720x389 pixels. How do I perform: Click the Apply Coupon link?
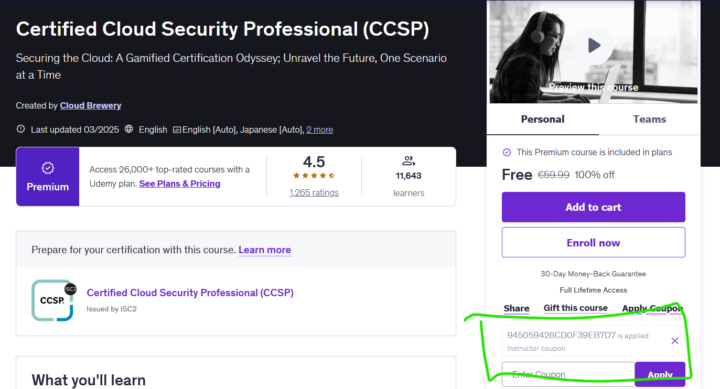(x=652, y=308)
